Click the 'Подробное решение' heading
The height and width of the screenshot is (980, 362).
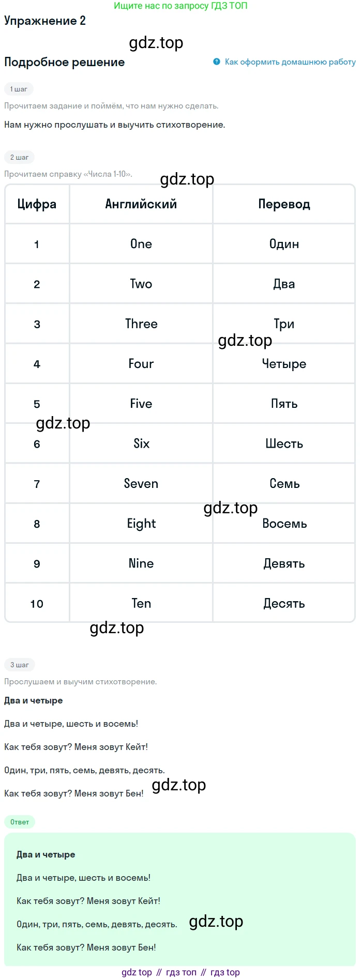click(65, 62)
